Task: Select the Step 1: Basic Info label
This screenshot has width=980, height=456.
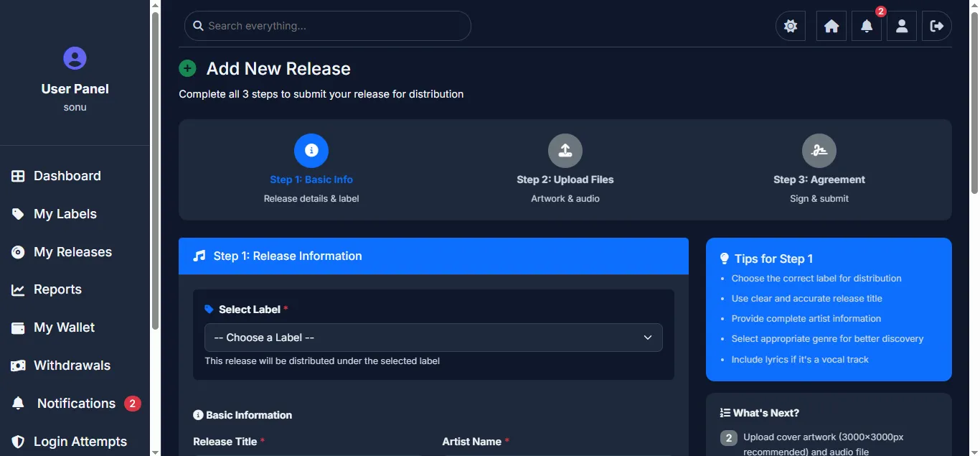Action: click(x=311, y=180)
